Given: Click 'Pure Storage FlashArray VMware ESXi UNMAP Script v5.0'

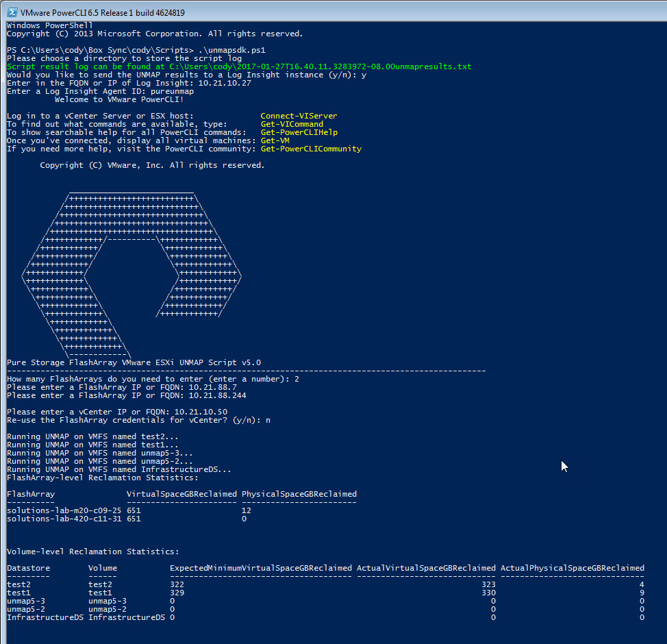Looking at the screenshot, I should click(134, 362).
